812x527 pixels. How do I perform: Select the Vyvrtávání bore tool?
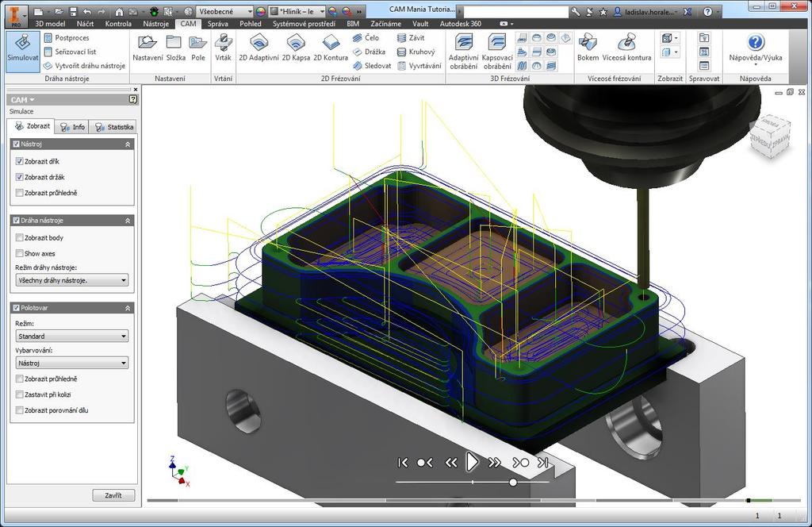[419, 66]
